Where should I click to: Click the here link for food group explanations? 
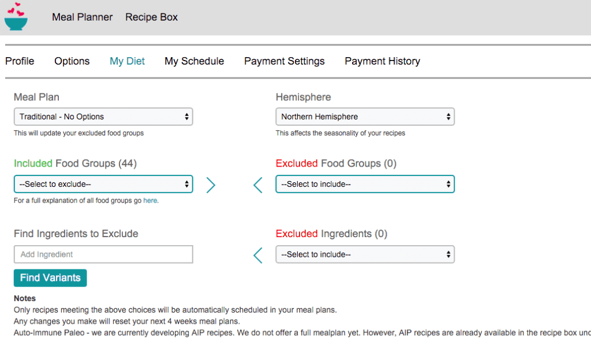[150, 200]
